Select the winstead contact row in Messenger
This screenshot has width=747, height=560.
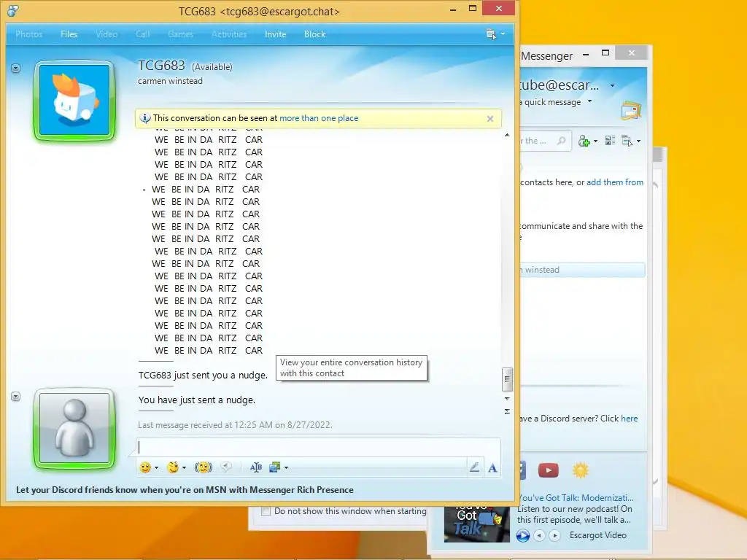tap(582, 270)
